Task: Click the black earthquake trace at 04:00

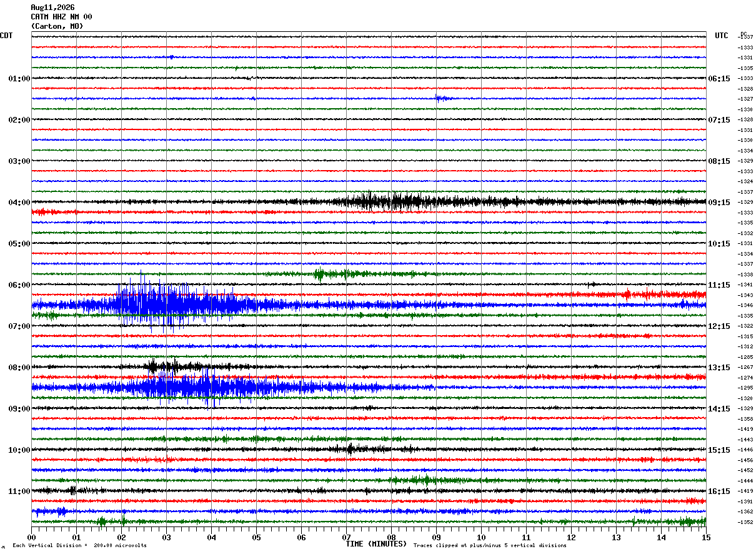Action: tap(400, 201)
